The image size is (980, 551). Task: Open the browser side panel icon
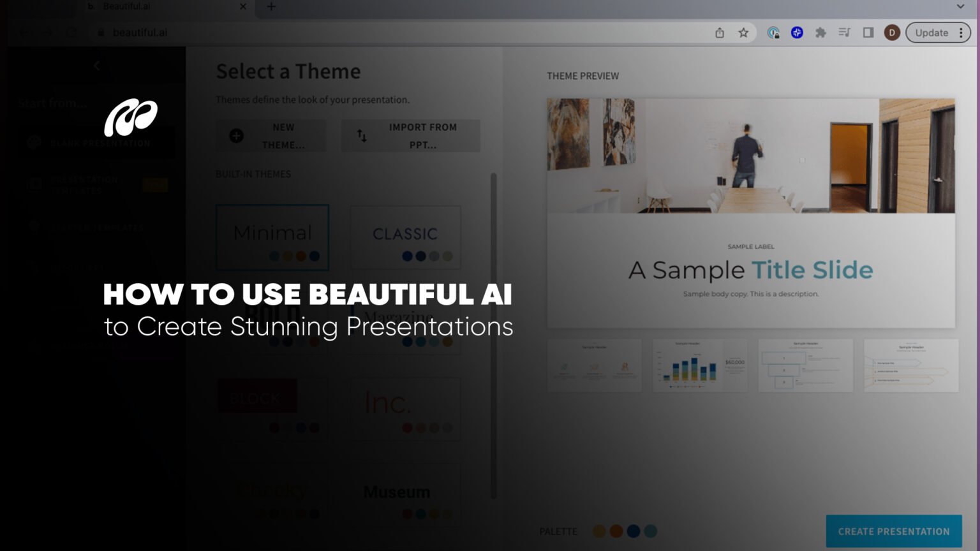(868, 33)
